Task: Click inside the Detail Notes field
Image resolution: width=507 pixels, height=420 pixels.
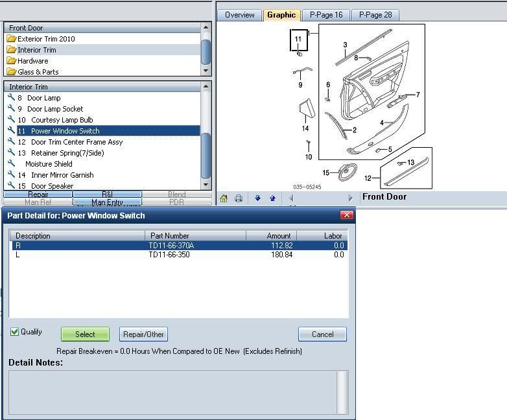Action: pos(172,392)
